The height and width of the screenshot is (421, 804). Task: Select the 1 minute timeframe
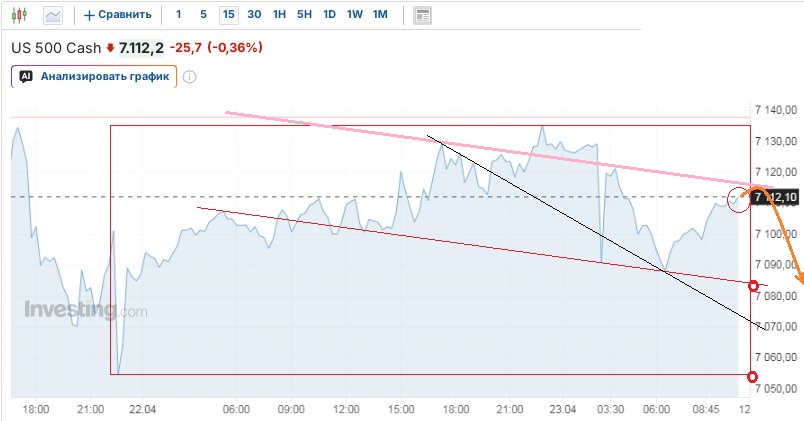[178, 15]
